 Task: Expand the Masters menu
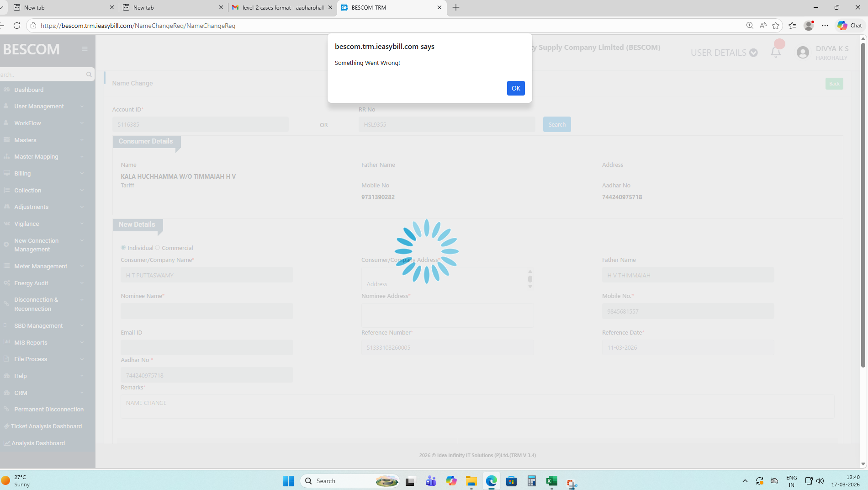(x=43, y=140)
